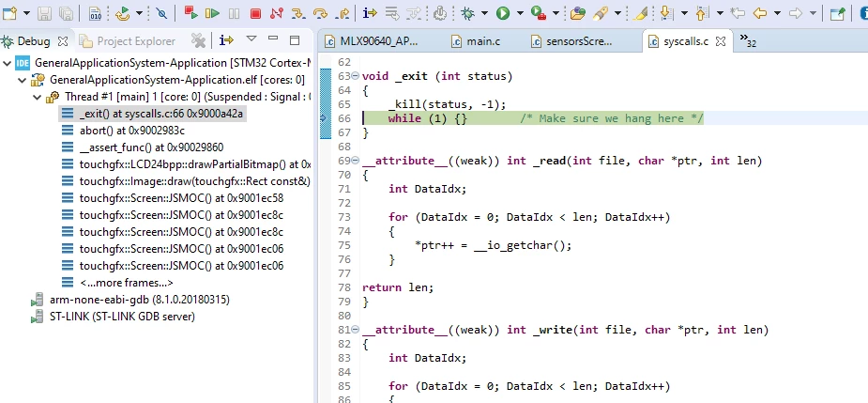868x403 pixels.
Task: Click Remove All Terminated Launches icon
Action: pyautogui.click(x=198, y=40)
